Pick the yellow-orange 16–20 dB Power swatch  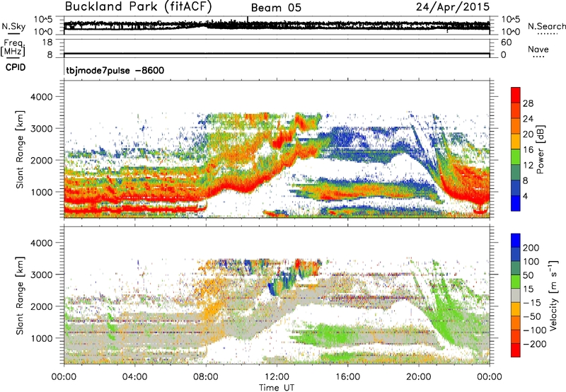coord(516,142)
